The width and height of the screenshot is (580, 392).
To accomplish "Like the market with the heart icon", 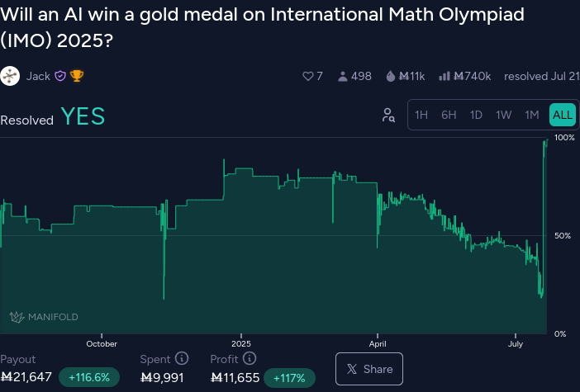I will [308, 76].
